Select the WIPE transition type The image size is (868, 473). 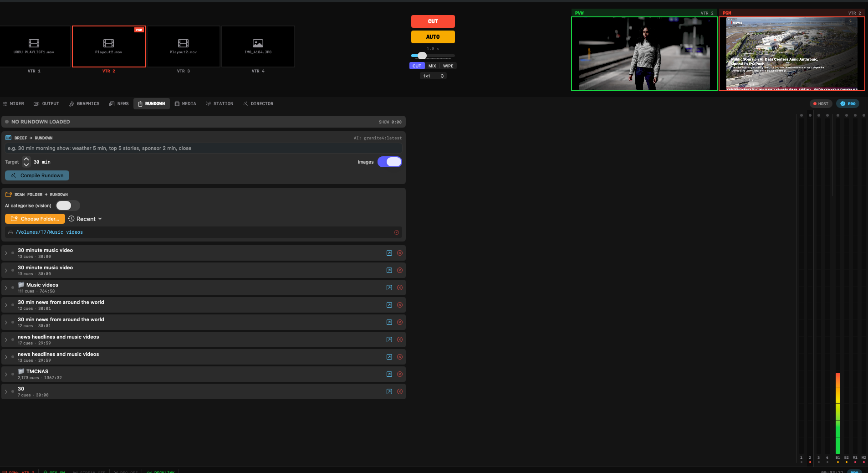pos(448,66)
